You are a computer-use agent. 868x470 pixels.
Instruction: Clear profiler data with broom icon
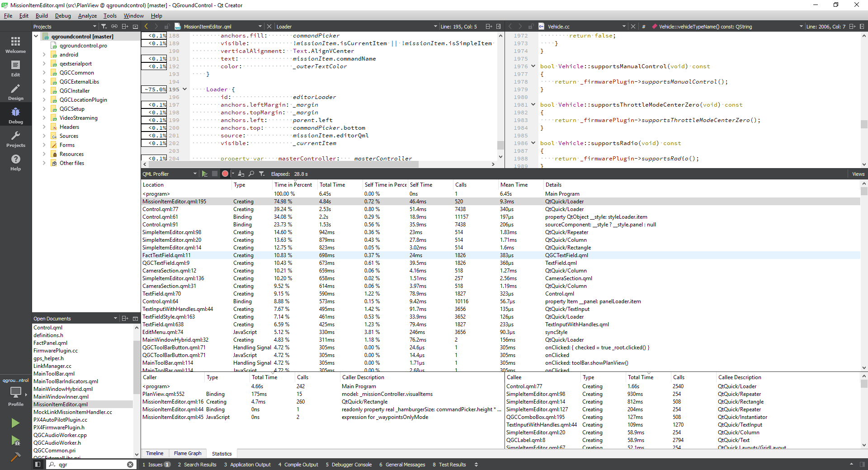(x=241, y=174)
